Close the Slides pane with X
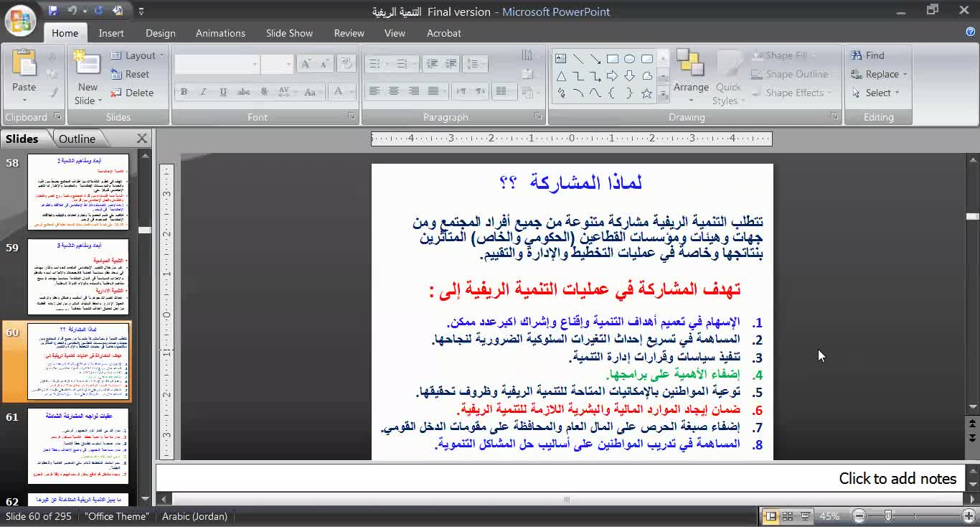 tap(142, 139)
